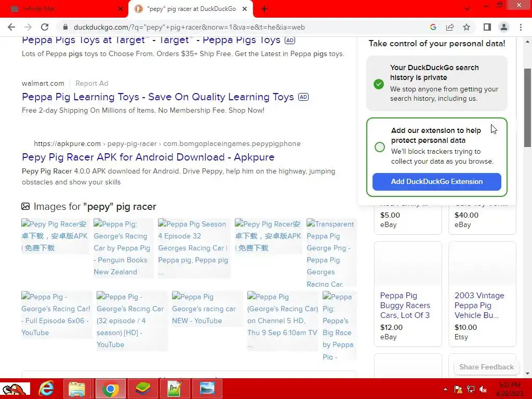Viewport: 532px width, 399px height.
Task: Open Chrome's three-dot menu
Action: pos(521,27)
